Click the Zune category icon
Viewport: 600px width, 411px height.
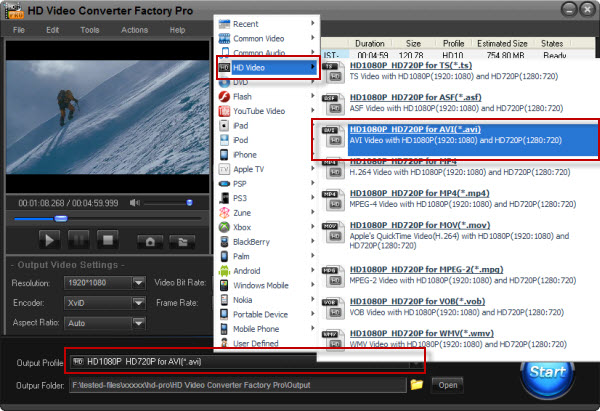click(224, 213)
